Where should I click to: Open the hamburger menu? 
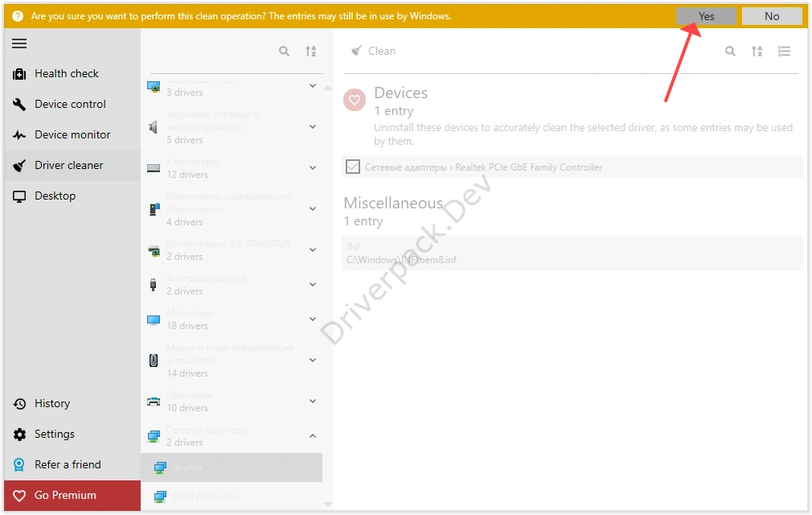click(x=19, y=43)
